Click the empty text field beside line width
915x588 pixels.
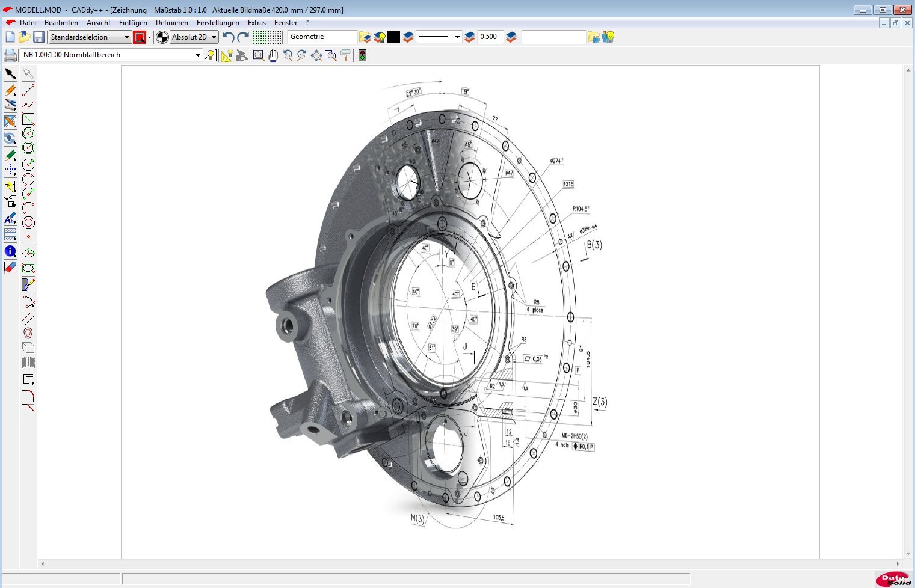(x=553, y=37)
